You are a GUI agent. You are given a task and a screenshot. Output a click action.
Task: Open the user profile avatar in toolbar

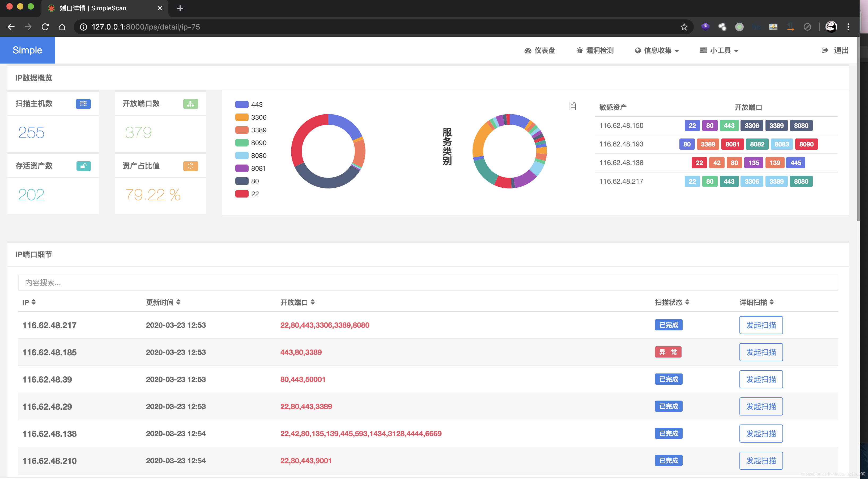[x=831, y=27]
